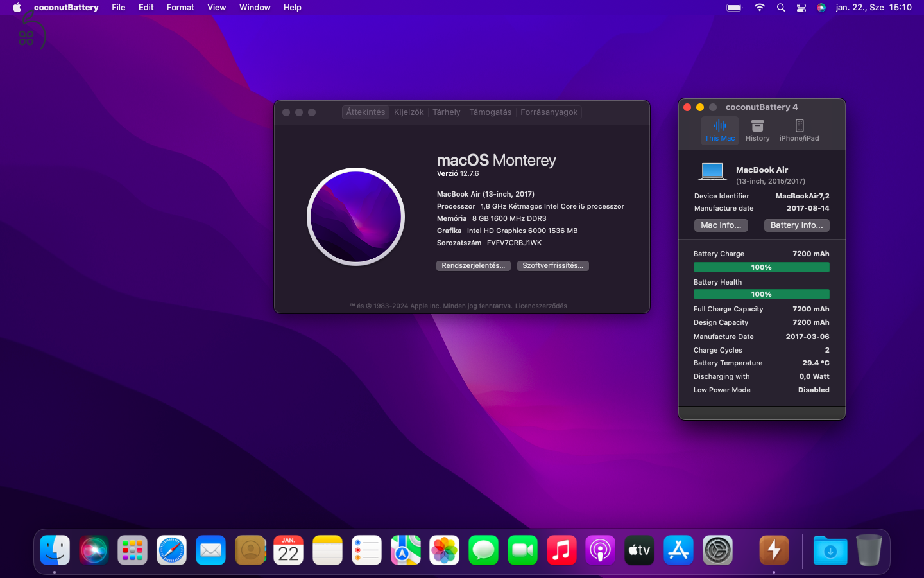Click the MacBook Air laptop icon in coconutBattery
Screen dimensions: 924x578
pyautogui.click(x=712, y=171)
